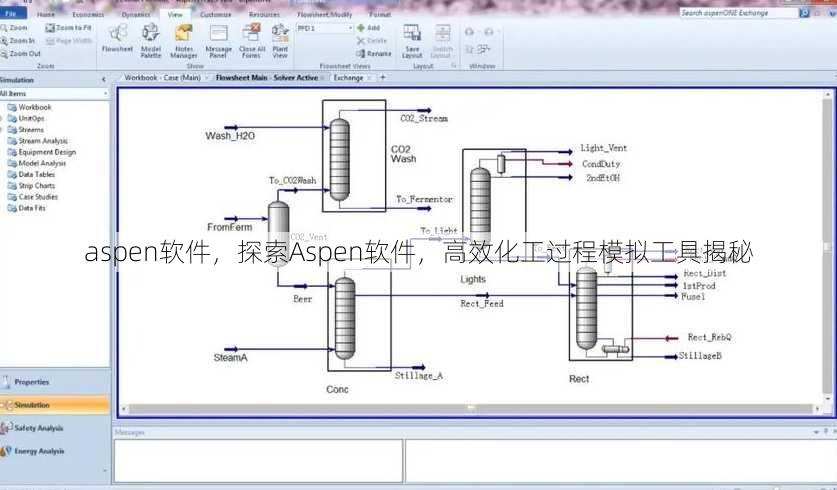Open the Flowsheet view from Show group
The image size is (837, 490).
coord(117,39)
